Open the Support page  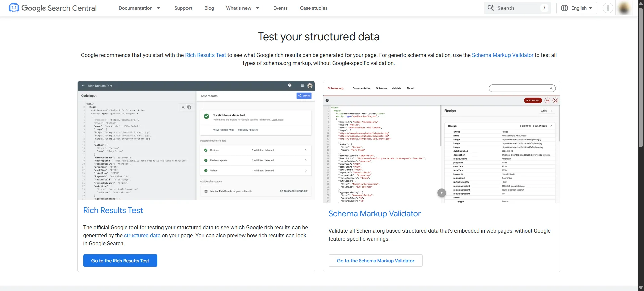tap(183, 8)
